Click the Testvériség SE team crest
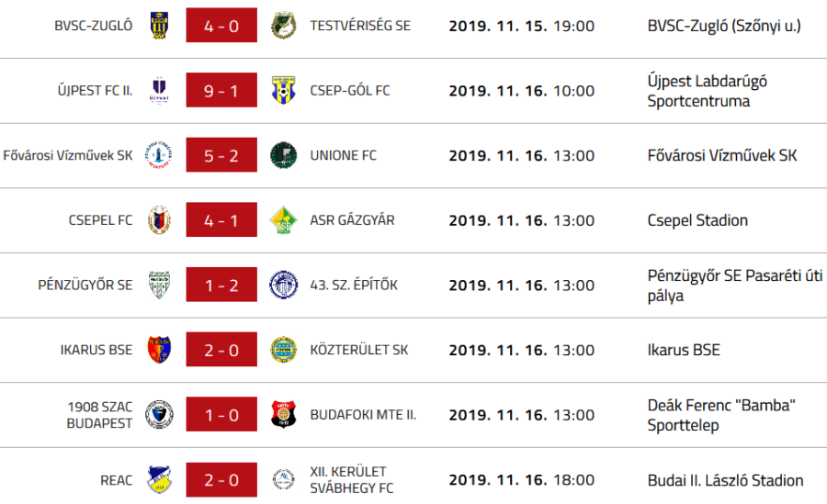Screen dimensions: 827x504 pos(283,26)
